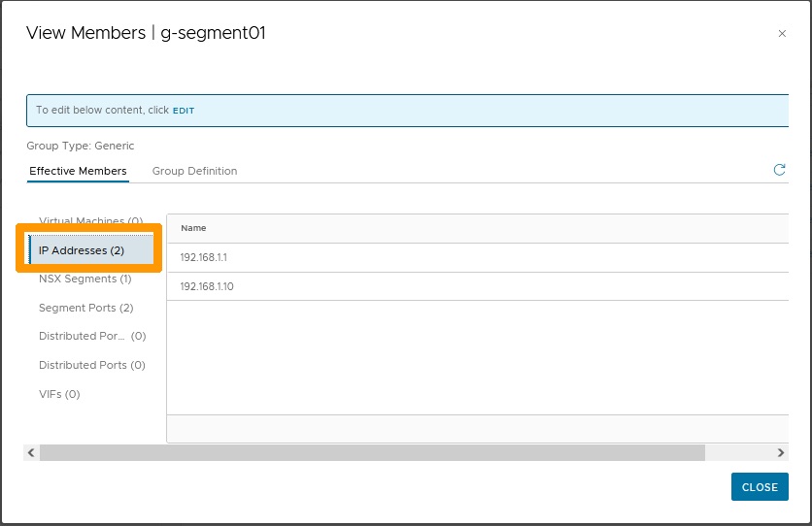The height and width of the screenshot is (526, 812).
Task: Select IP Addresses (2) category
Action: pos(91,250)
